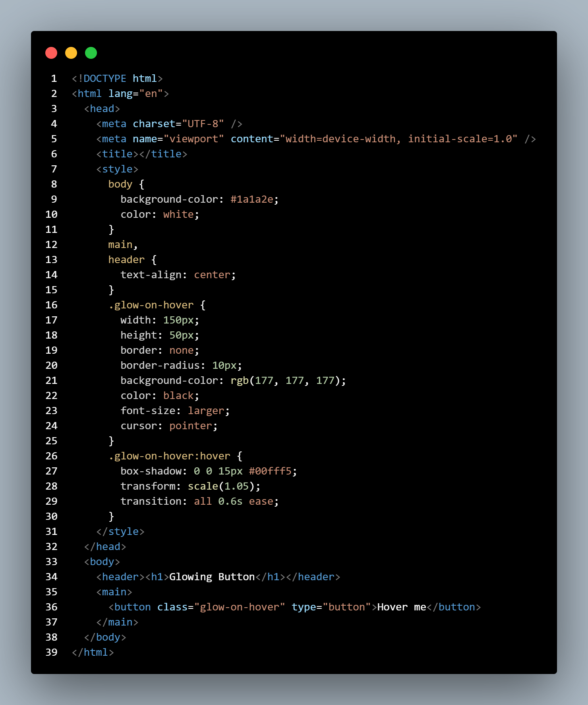The width and height of the screenshot is (588, 705).
Task: Click line number 1 in gutter
Action: point(54,79)
